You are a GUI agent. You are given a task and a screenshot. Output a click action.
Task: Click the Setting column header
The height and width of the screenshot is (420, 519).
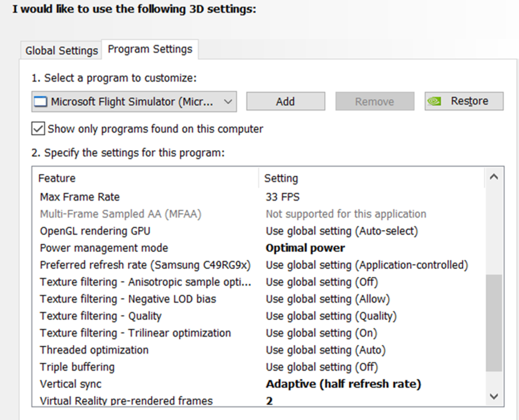click(x=281, y=179)
